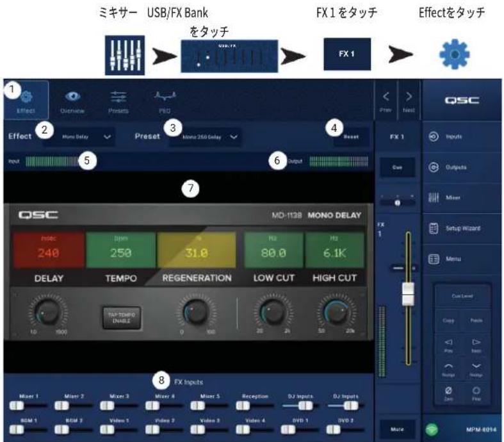504x442 pixels.
Task: Click the Delay knob
Action: coord(47,312)
